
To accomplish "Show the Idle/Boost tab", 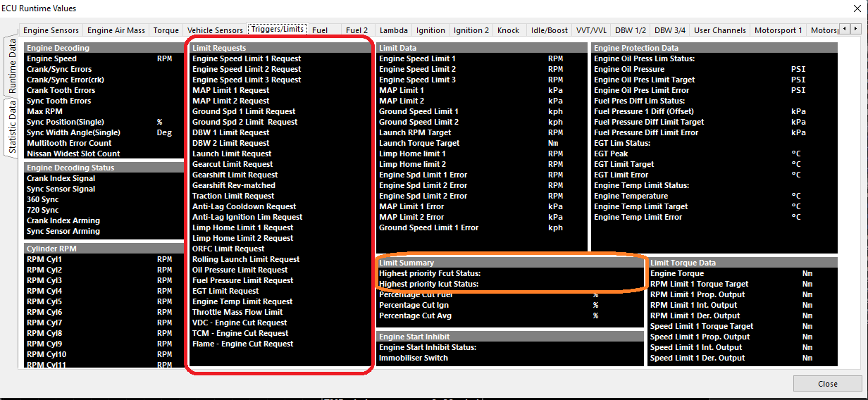I will (x=550, y=30).
